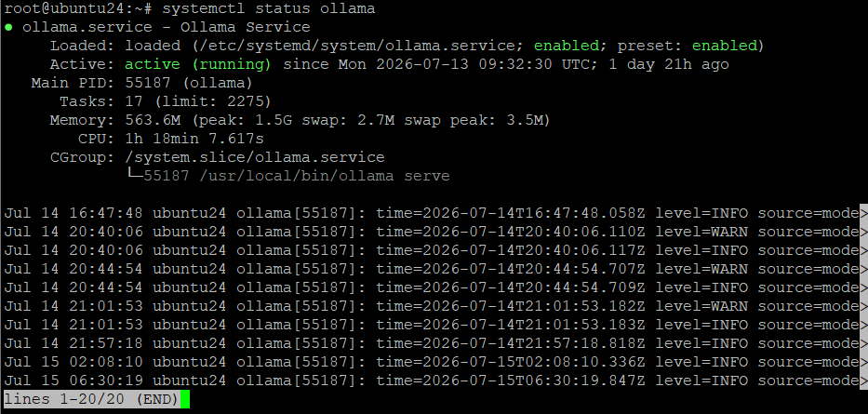Click the /usr/local/bin/ollama serve process line
Image resolution: width=868 pixels, height=414 pixels.
(296, 176)
